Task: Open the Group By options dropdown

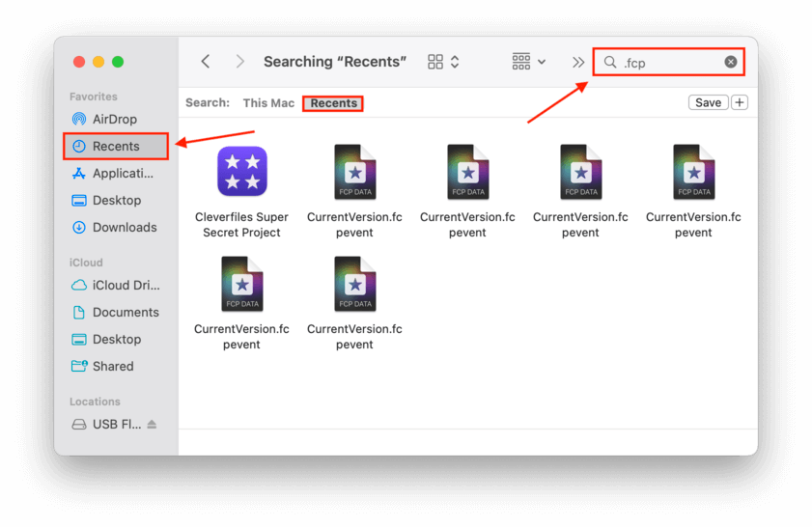Action: coord(529,62)
